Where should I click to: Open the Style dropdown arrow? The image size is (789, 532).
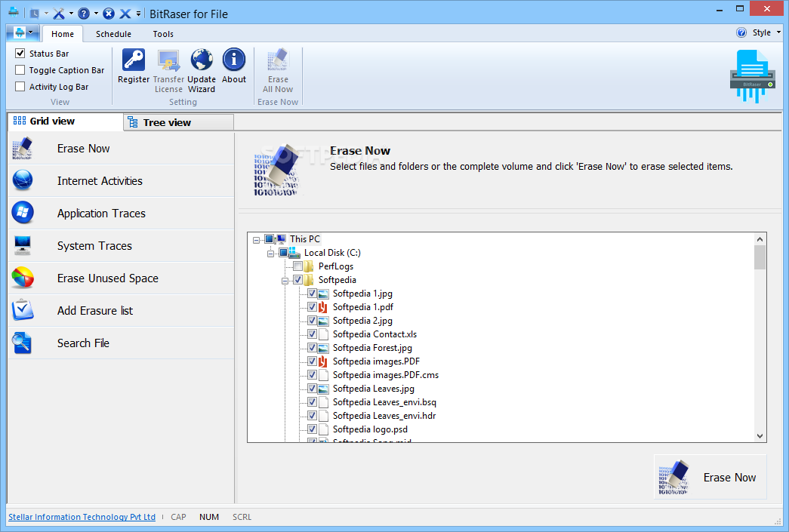click(x=778, y=32)
